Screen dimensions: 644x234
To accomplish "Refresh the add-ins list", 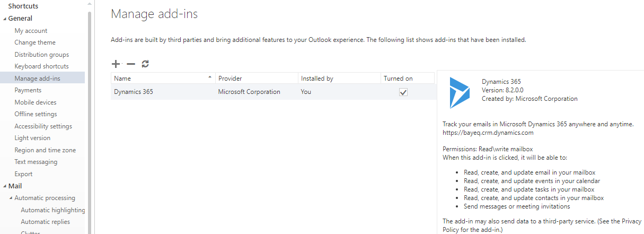I will pyautogui.click(x=145, y=64).
